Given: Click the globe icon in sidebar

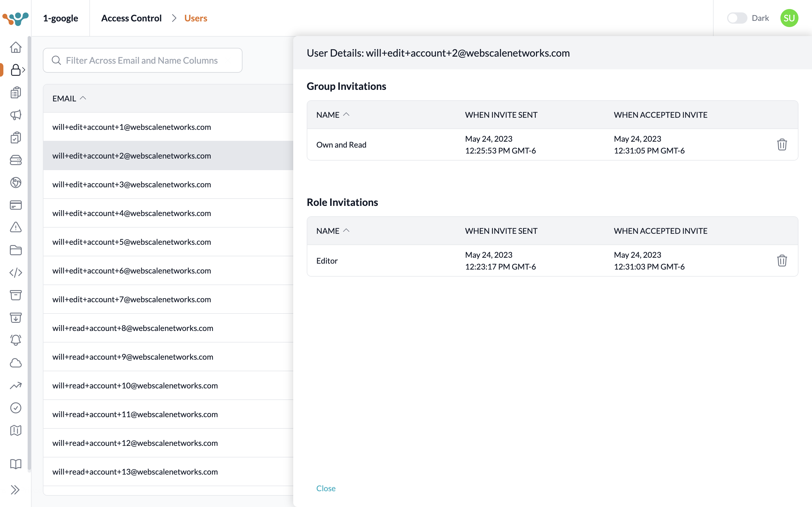Looking at the screenshot, I should pyautogui.click(x=16, y=183).
